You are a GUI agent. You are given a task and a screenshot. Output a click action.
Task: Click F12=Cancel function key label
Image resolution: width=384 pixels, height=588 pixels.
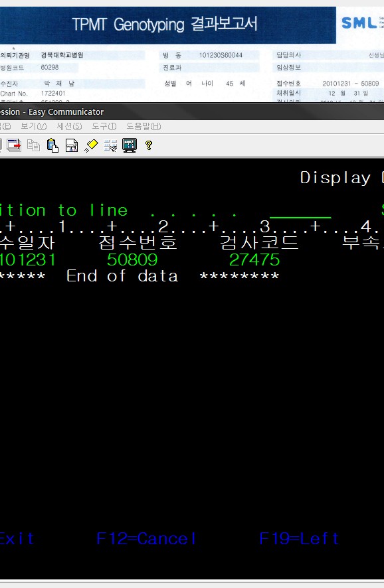click(x=146, y=539)
